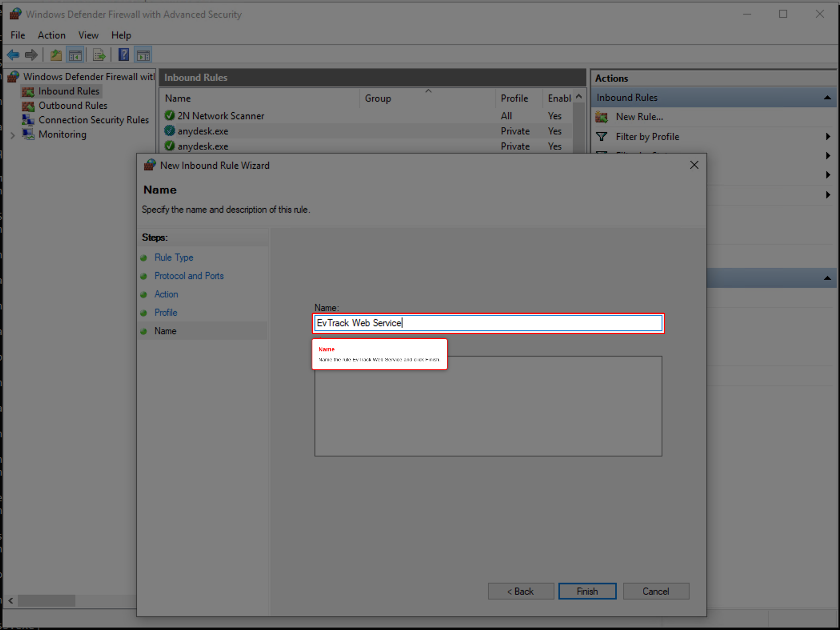The image size is (840, 630).
Task: Open the Help toolbar icon
Action: tap(124, 55)
